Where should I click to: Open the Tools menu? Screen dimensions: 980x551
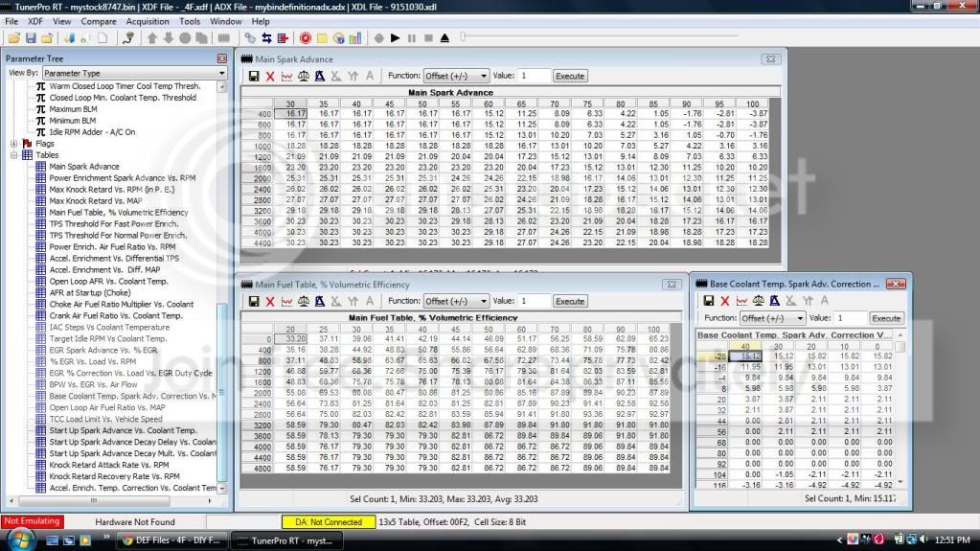click(190, 21)
